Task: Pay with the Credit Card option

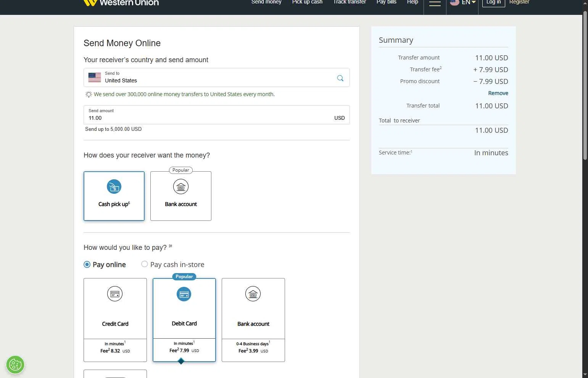Action: pos(115,320)
